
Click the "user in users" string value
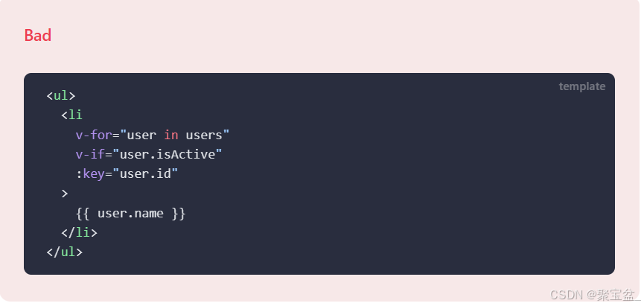175,135
